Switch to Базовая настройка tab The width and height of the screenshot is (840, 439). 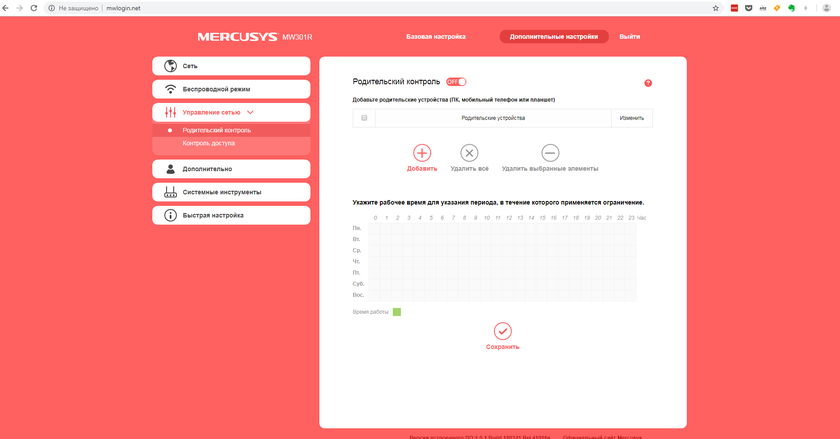coord(435,37)
